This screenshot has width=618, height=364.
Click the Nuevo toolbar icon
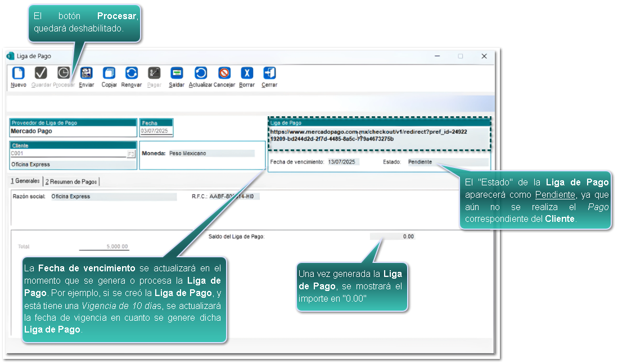[18, 73]
